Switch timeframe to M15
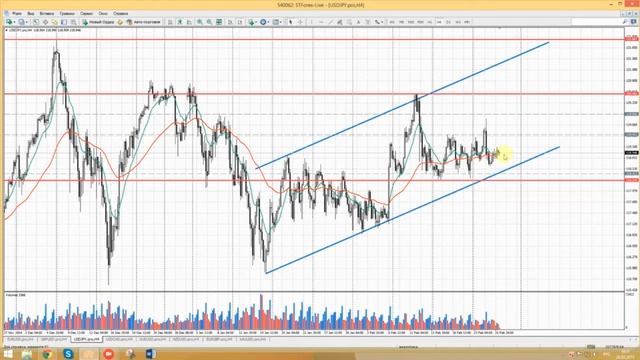Image resolution: width=640 pixels, height=360 pixels. point(411,22)
